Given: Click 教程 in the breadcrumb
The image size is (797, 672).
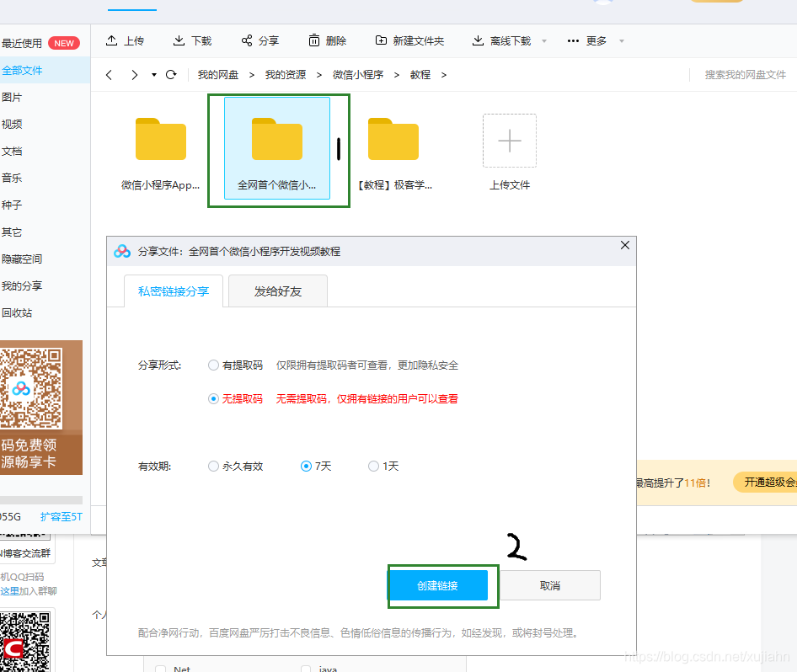Looking at the screenshot, I should point(420,75).
